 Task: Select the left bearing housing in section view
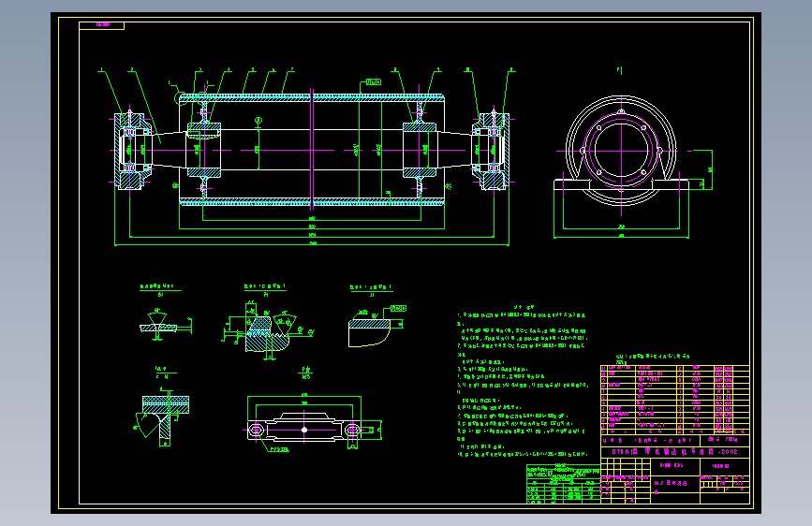coord(131,150)
